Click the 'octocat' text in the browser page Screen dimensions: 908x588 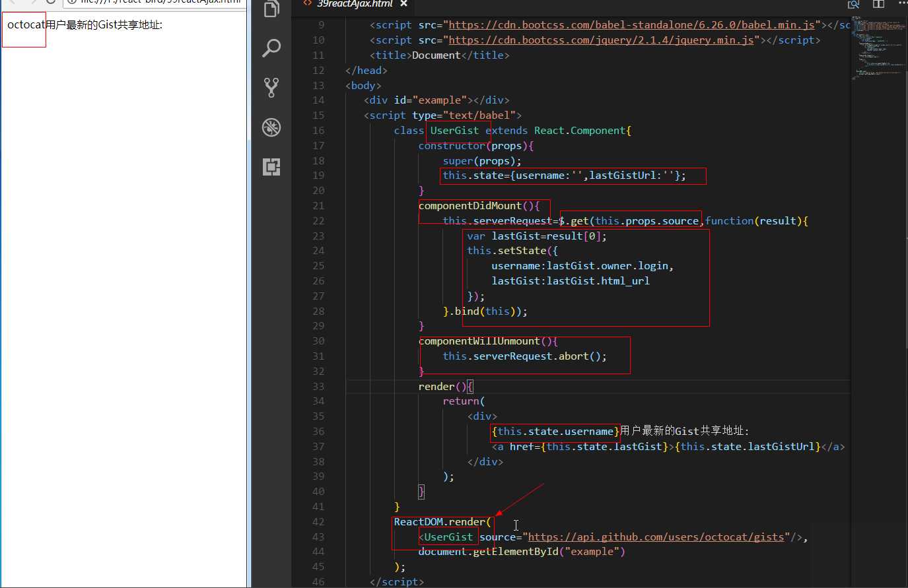pyautogui.click(x=26, y=25)
